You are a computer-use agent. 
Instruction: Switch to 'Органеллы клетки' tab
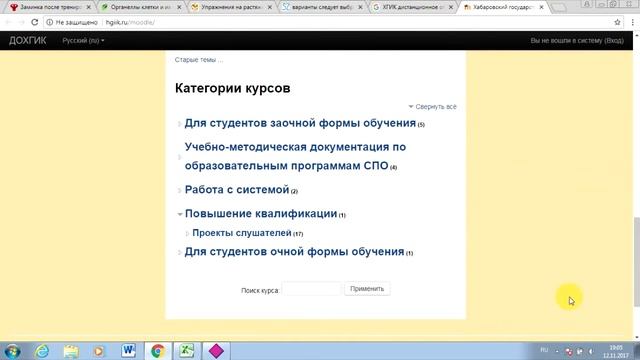140,7
